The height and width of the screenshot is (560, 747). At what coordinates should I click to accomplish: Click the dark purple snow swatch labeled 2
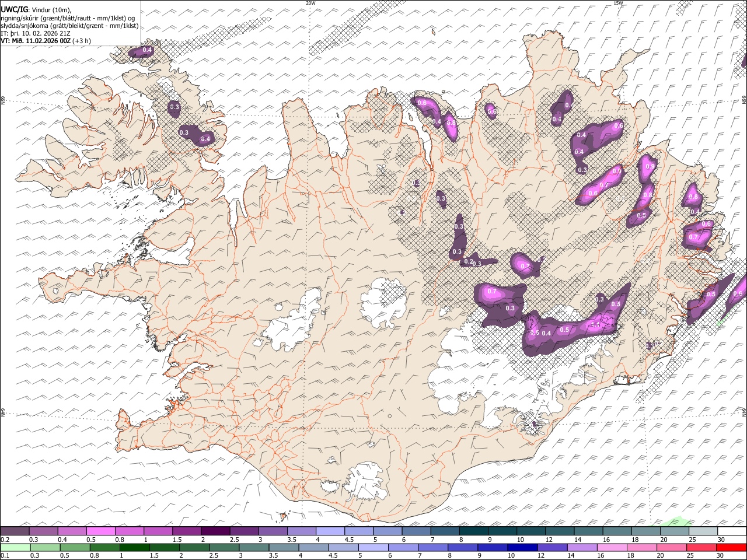click(x=215, y=531)
